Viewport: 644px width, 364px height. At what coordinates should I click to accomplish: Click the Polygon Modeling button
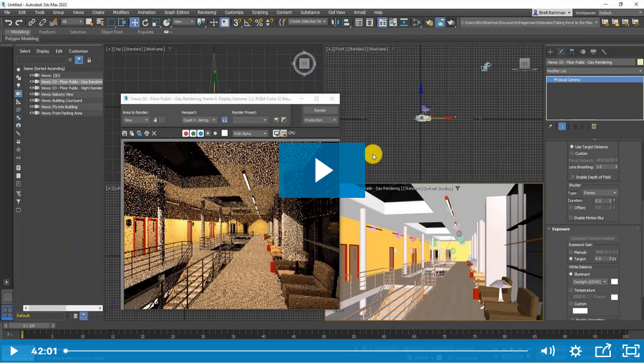click(x=22, y=39)
